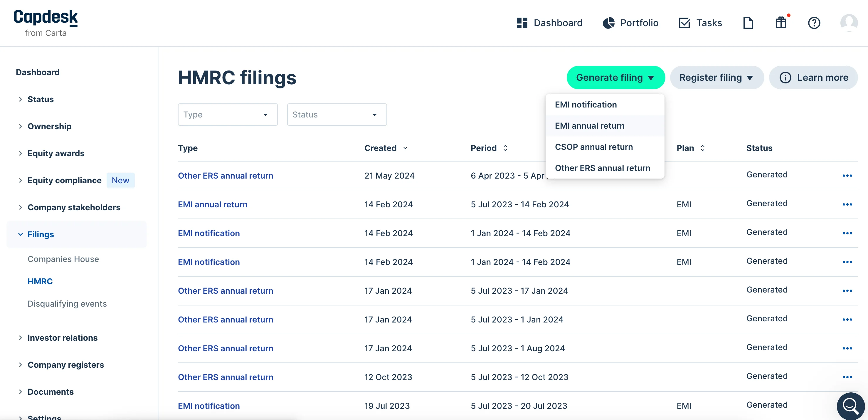The image size is (868, 420).
Task: Open Other ERS return for 5 Jul 2023 - 17 Jan 2024
Action: pos(226,290)
